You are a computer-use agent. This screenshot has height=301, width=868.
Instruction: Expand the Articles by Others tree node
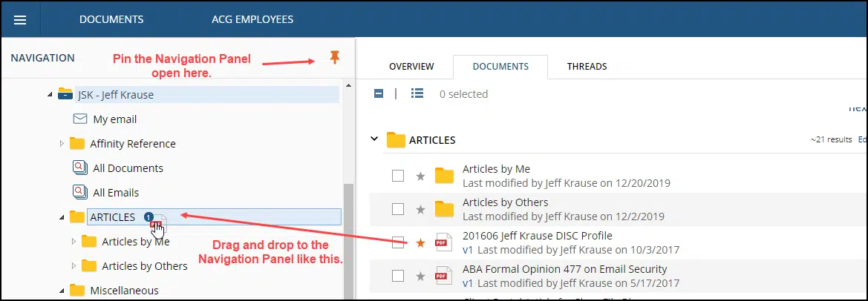pos(74,265)
